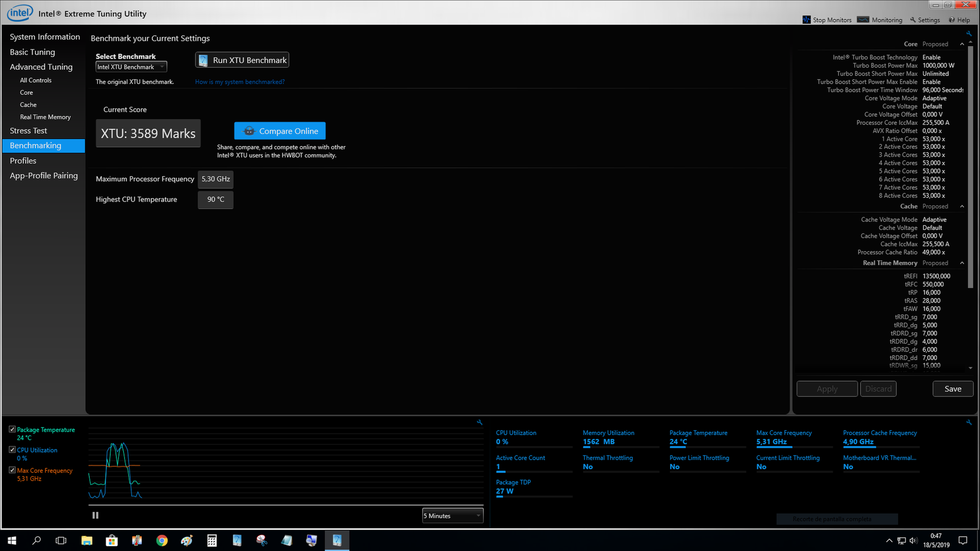
Task: Click the Save button
Action: tap(952, 389)
